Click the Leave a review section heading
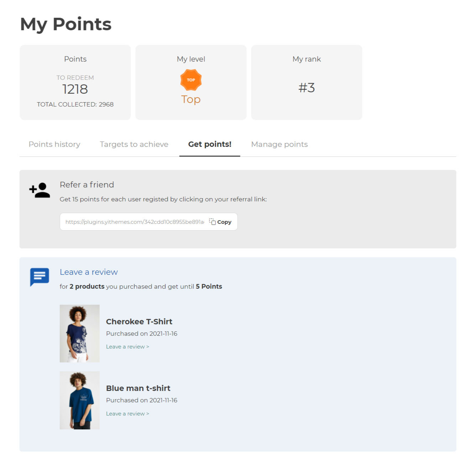 tap(89, 272)
